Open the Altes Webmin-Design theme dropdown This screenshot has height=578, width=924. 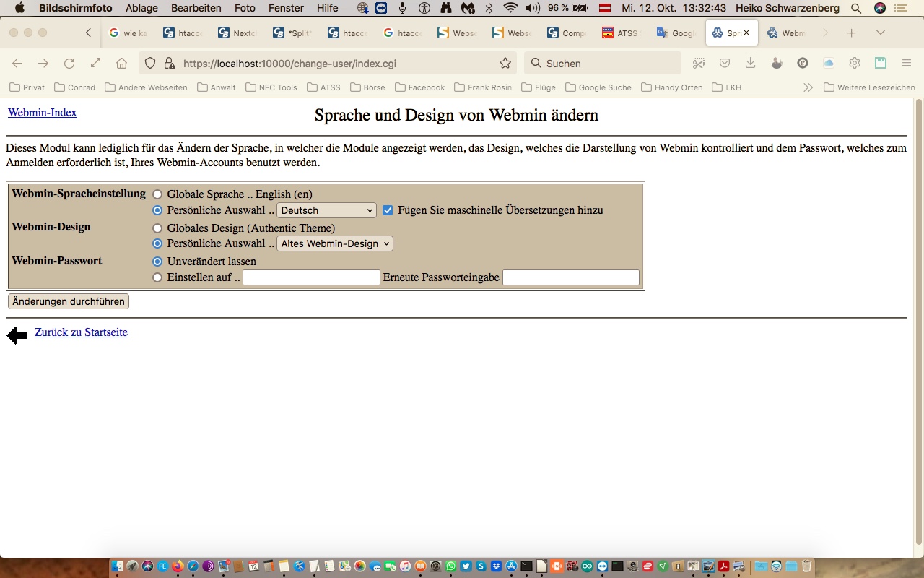pyautogui.click(x=335, y=243)
